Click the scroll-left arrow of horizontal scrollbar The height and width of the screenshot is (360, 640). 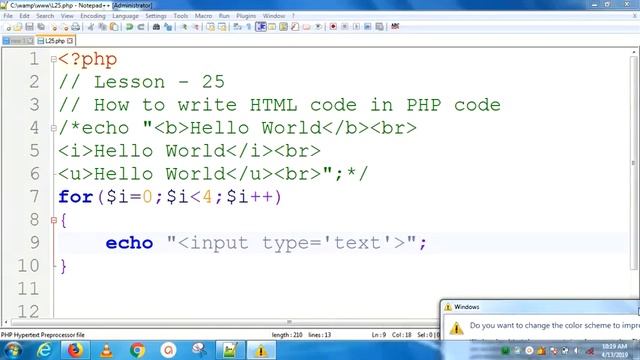pos(5,322)
